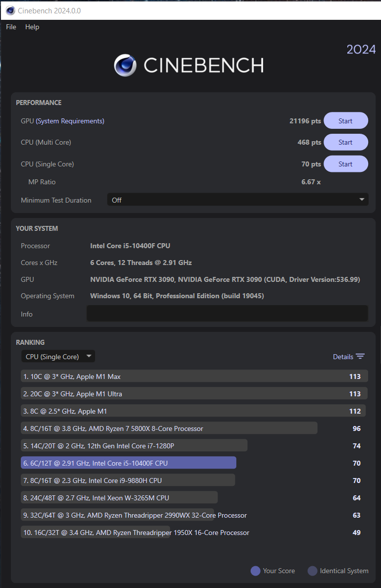
Task: Click the Details filter lines icon
Action: pos(360,356)
